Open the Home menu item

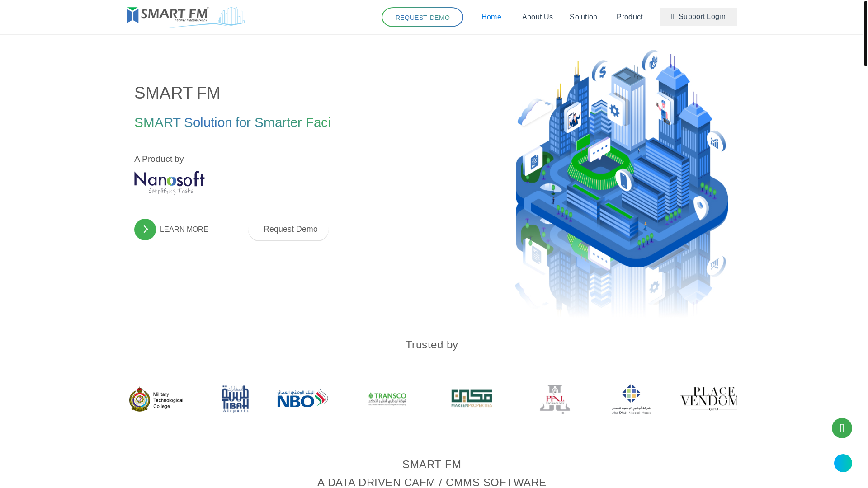coord(491,17)
